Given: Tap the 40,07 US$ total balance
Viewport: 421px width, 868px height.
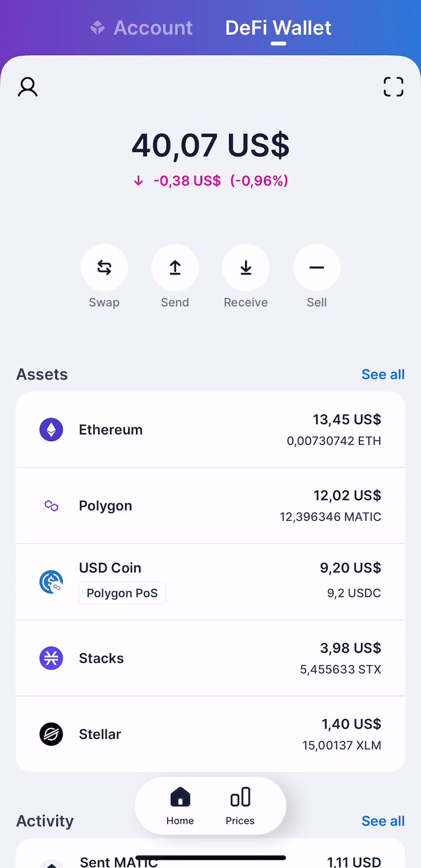Looking at the screenshot, I should [x=210, y=145].
